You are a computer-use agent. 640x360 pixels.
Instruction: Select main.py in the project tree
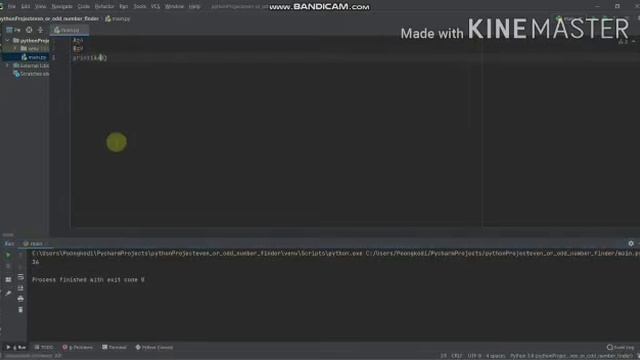click(35, 57)
